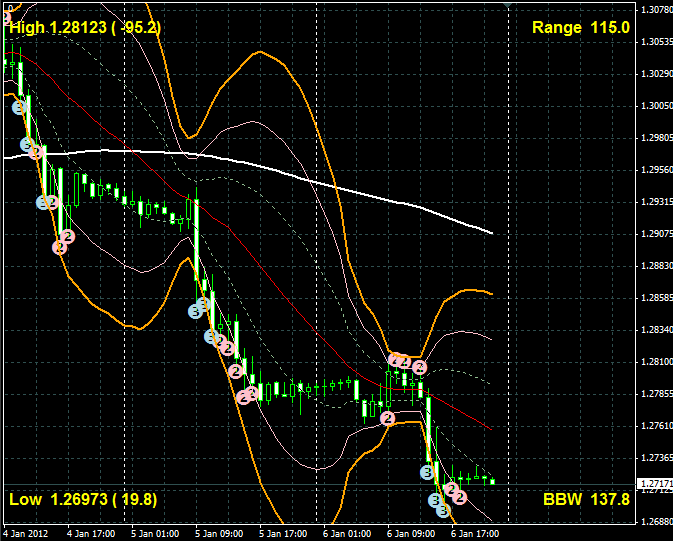Click the 6 Jan 17:00 time axis label
This screenshot has height=541, width=673.
(474, 533)
